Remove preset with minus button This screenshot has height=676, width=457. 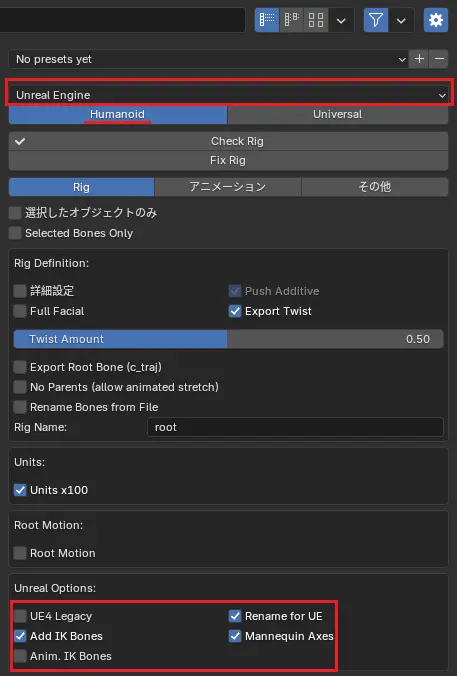(439, 59)
